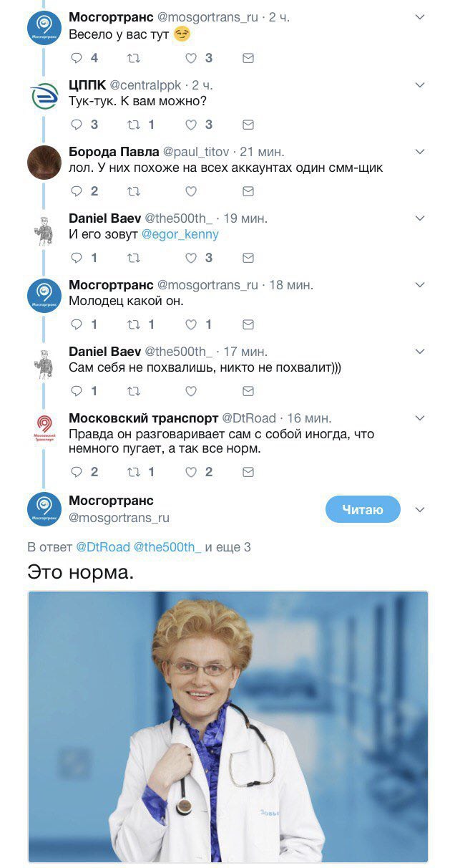Open Мосгортранс avatar next to Читаю button
The image size is (455, 868).
(x=44, y=509)
